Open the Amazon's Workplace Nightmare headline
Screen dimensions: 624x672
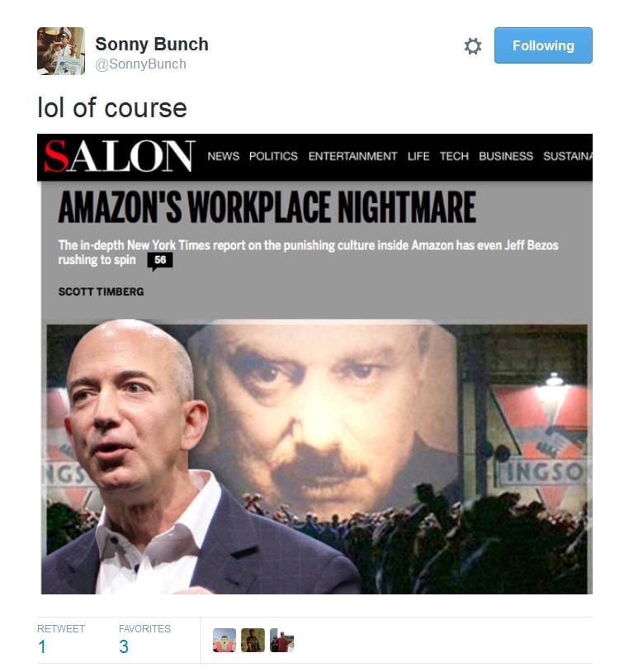tap(267, 207)
